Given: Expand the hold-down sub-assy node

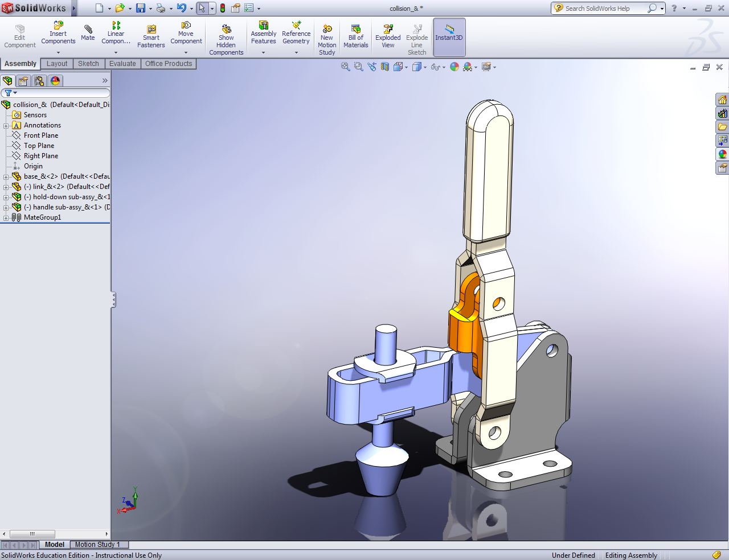Looking at the screenshot, I should (6, 197).
